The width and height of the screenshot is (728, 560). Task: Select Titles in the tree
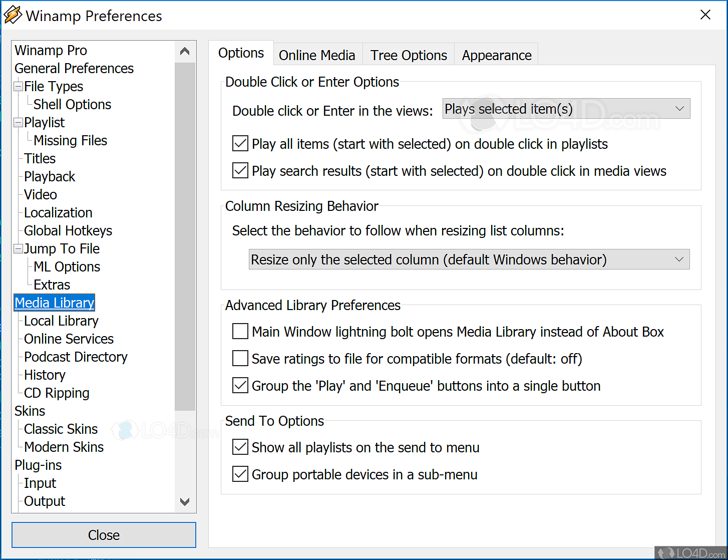pos(40,159)
